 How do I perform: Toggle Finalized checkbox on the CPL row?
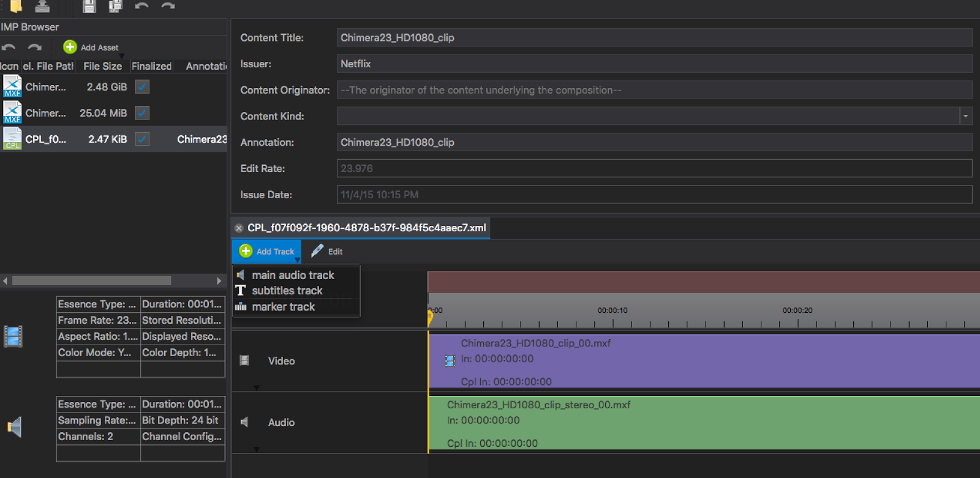[x=142, y=140]
